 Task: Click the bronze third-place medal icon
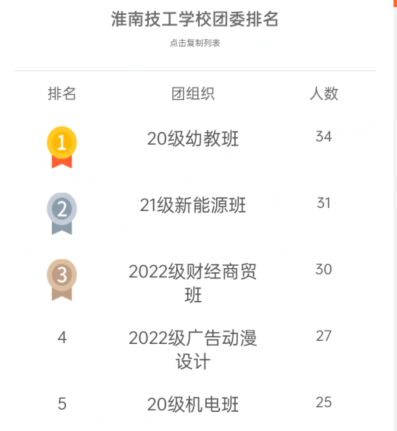point(62,280)
